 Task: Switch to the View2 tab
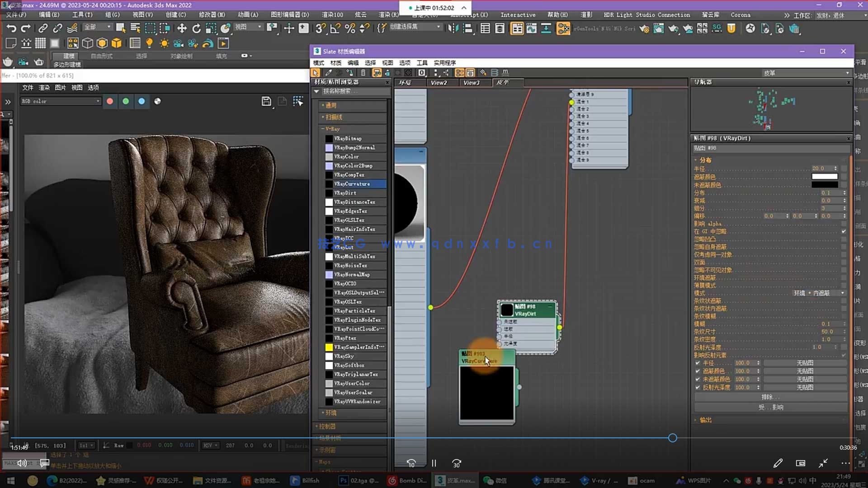pyautogui.click(x=438, y=83)
